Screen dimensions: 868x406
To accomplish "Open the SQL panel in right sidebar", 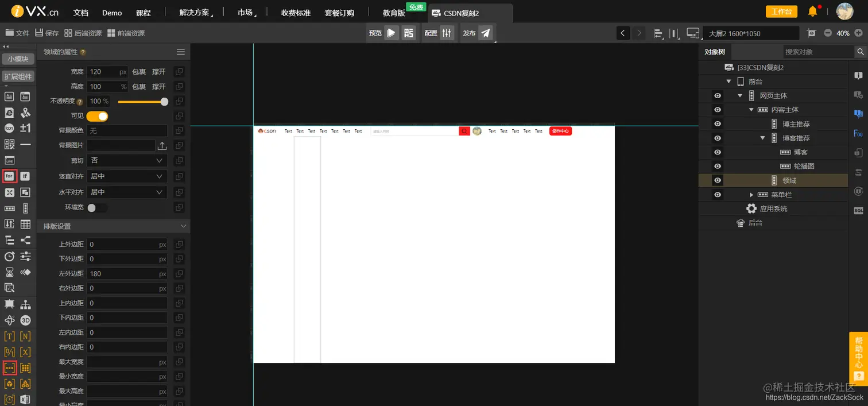I will tap(858, 211).
